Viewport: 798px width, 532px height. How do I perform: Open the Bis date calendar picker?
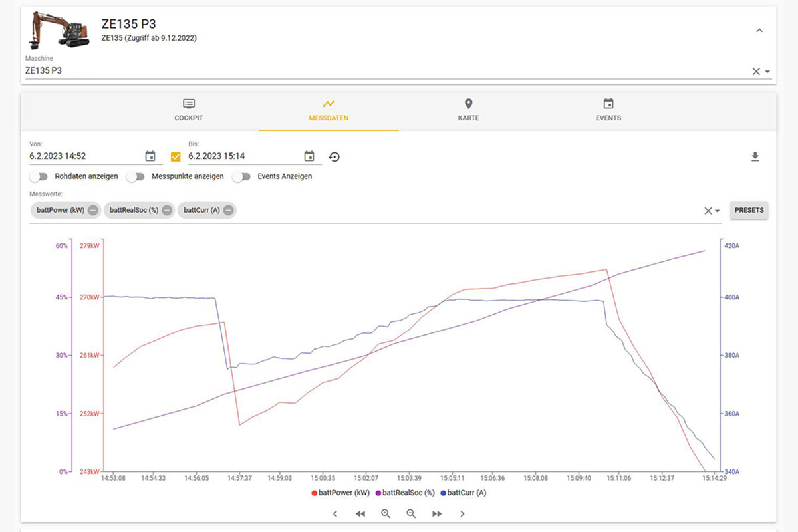tap(309, 156)
